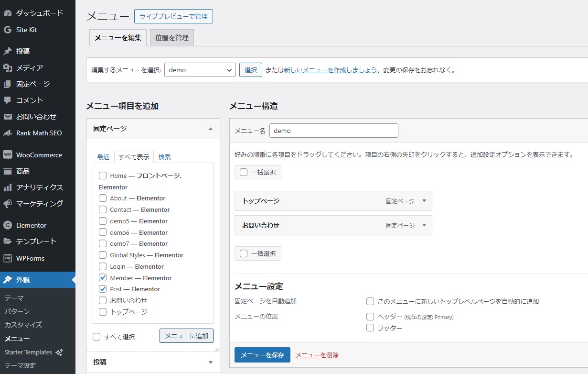This screenshot has height=374, width=588.
Task: Open the Rank Math SEO icon
Action: click(x=8, y=133)
